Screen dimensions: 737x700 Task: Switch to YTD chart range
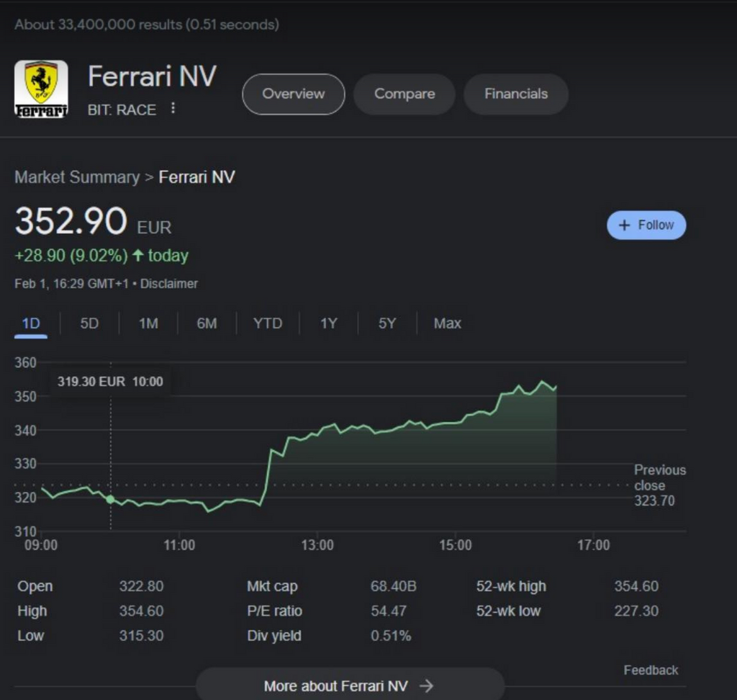pyautogui.click(x=268, y=323)
